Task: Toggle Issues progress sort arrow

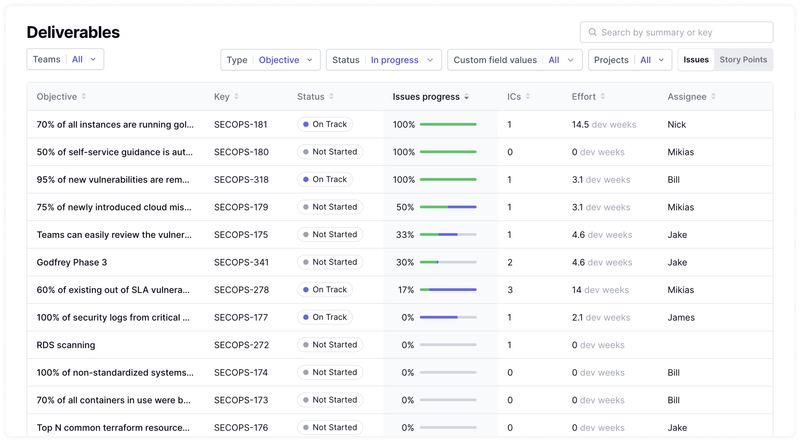Action: tap(467, 97)
